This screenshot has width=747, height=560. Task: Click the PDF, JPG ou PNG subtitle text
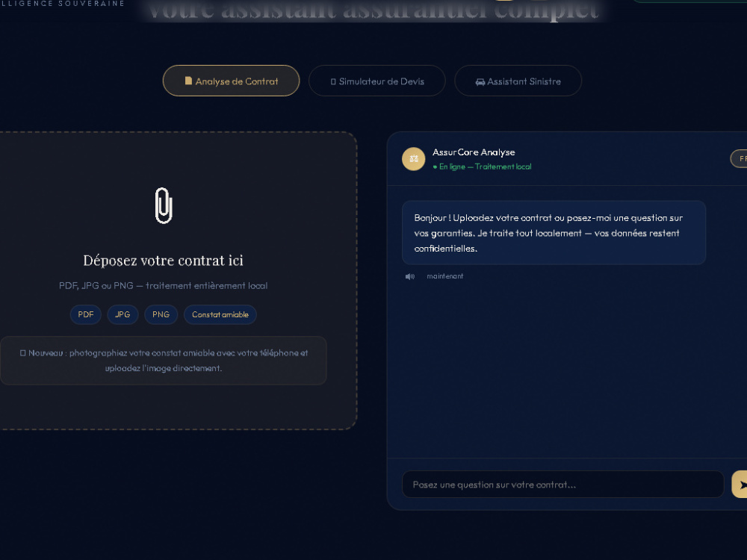pos(164,286)
